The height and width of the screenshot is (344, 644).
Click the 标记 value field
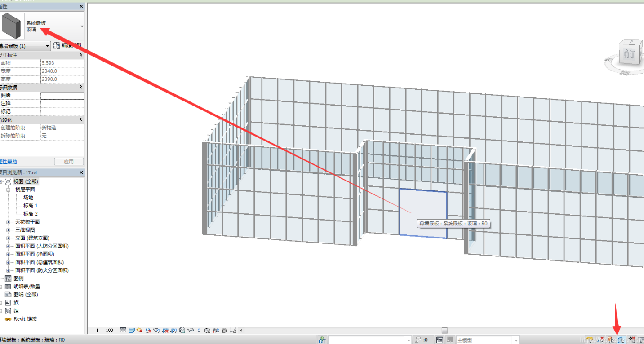tap(62, 111)
